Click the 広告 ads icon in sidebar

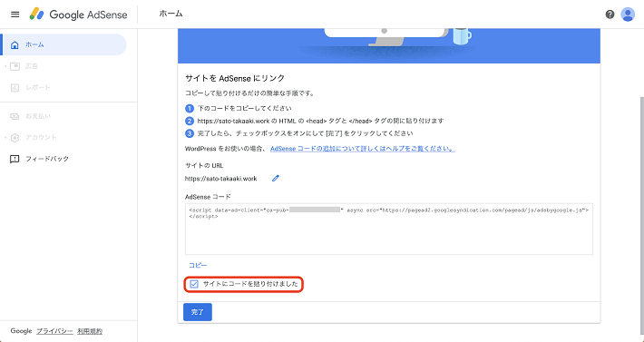[15, 66]
